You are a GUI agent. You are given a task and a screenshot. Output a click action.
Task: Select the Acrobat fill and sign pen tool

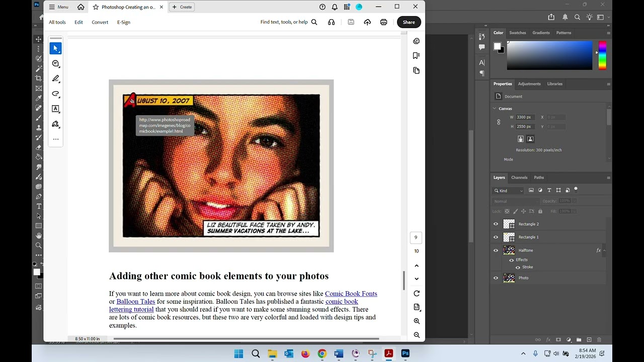click(x=56, y=124)
